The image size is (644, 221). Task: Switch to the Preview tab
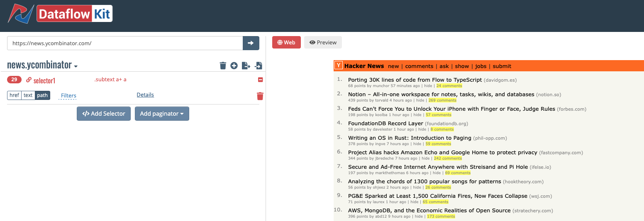(323, 42)
